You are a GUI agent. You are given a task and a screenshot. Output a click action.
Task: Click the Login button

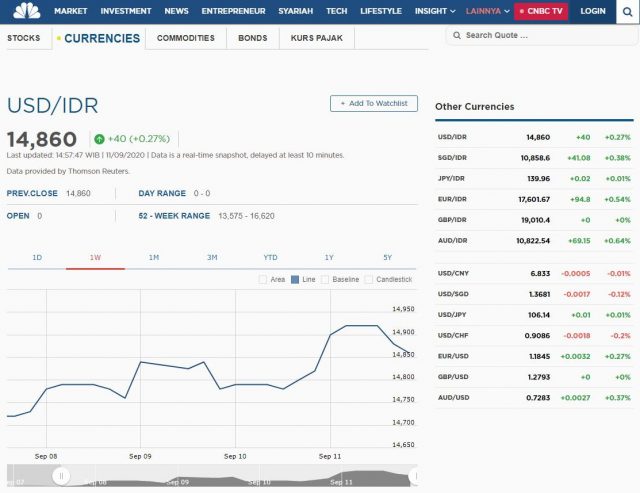coord(593,11)
